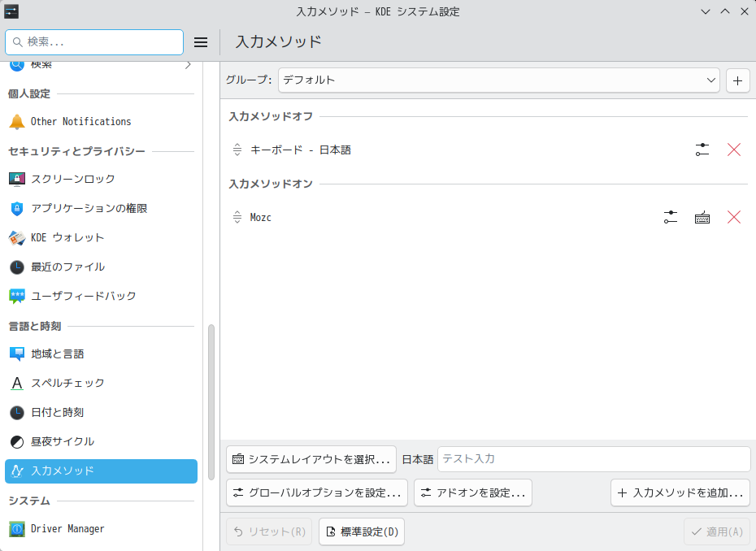Open 昼夜サイクル settings

[x=102, y=441]
